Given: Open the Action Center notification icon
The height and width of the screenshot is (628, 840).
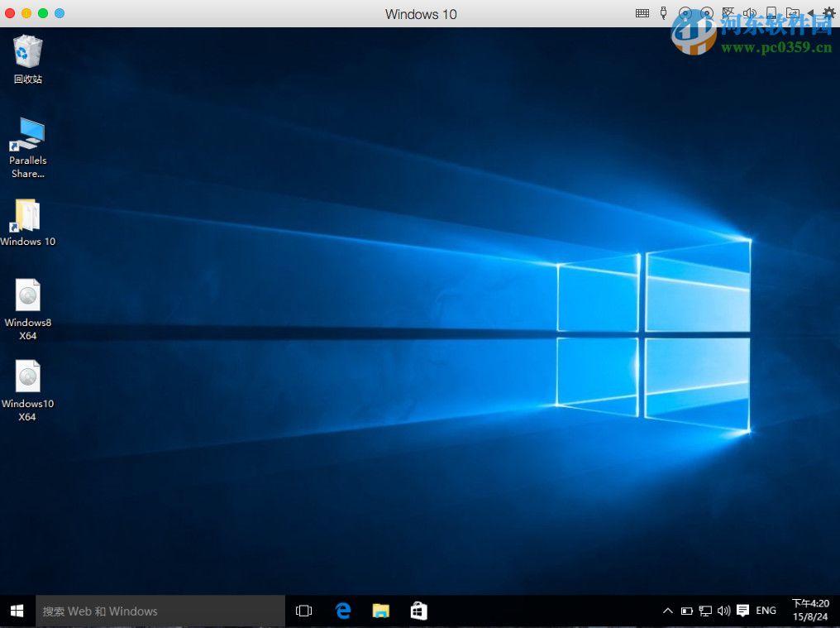Looking at the screenshot, I should [x=742, y=611].
